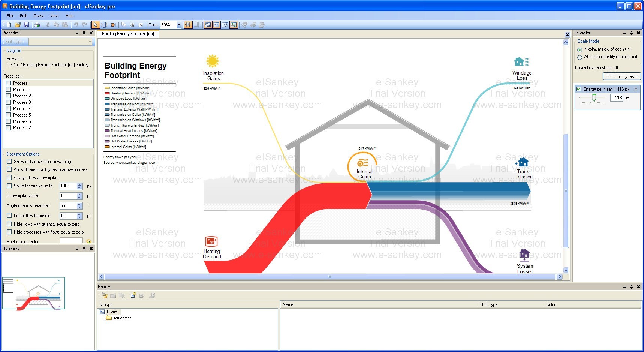Open Controller panel options dropdown arrow
This screenshot has height=352, width=644.
[x=625, y=33]
